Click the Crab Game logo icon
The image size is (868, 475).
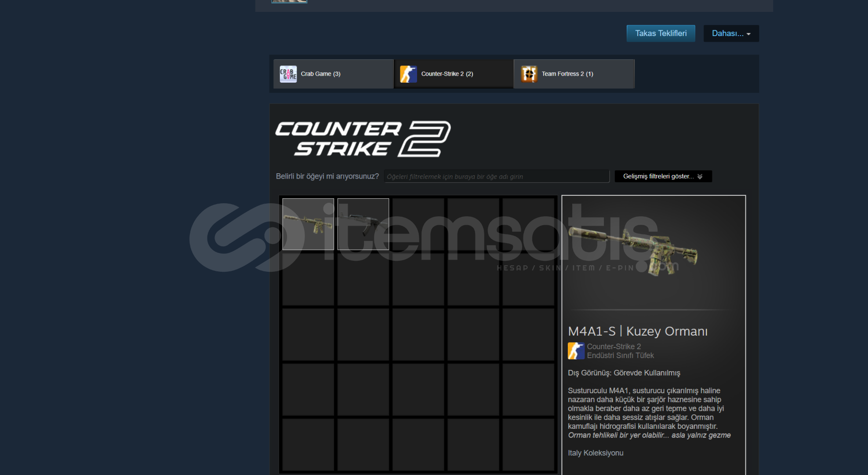pos(288,74)
